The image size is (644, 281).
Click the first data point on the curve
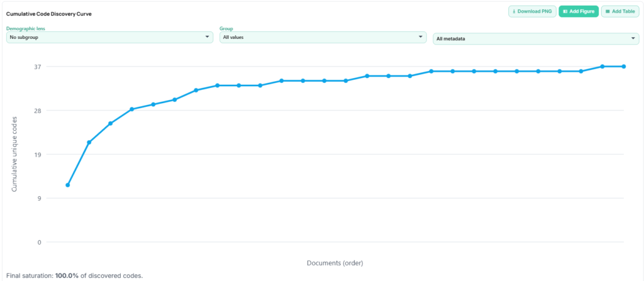point(67,185)
